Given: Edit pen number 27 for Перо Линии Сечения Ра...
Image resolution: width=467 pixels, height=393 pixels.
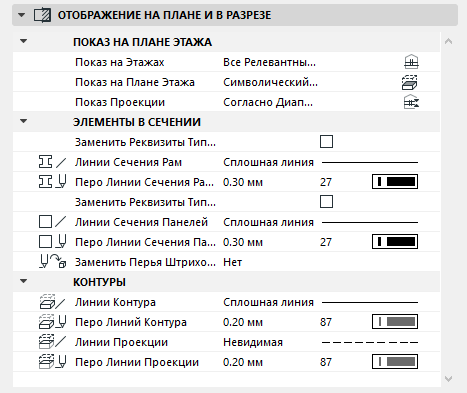Looking at the screenshot, I should 326,182.
